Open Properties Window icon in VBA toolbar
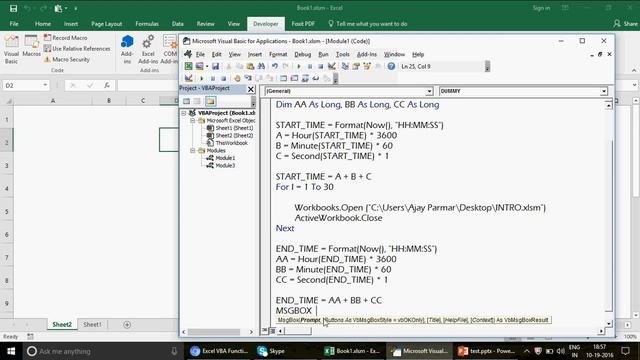Screen dimensions: 640x360 356,66
